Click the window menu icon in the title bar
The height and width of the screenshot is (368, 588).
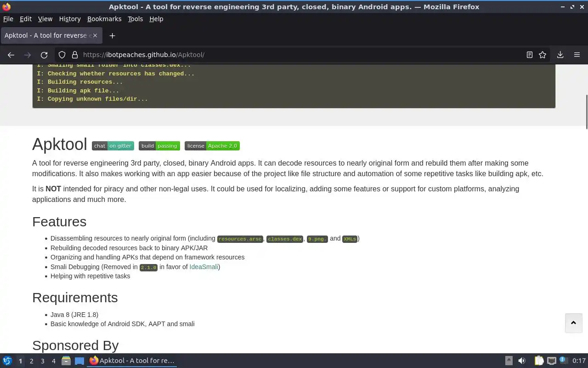pos(6,7)
